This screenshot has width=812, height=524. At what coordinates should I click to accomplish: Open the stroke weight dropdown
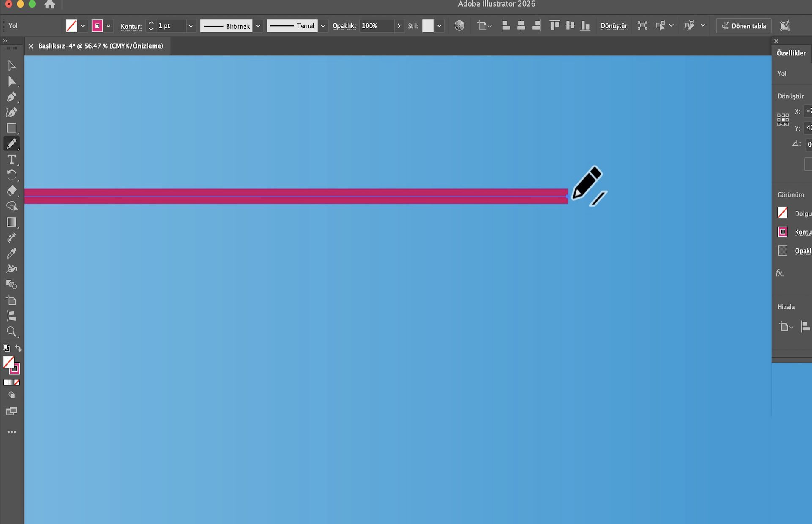tap(191, 26)
